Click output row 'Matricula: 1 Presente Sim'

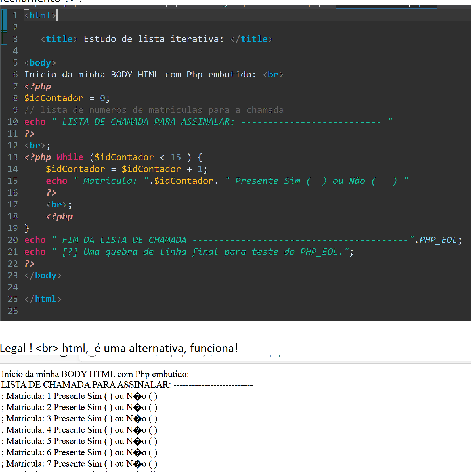click(x=79, y=396)
